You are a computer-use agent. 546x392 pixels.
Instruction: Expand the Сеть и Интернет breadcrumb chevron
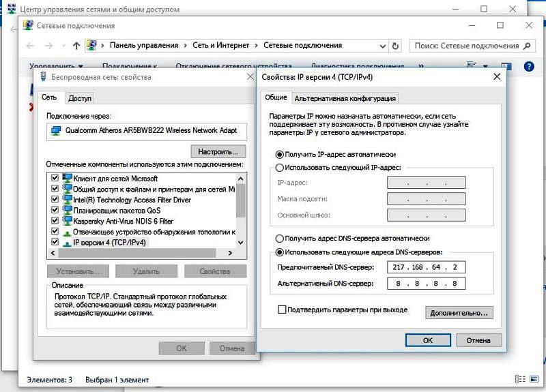coord(257,46)
